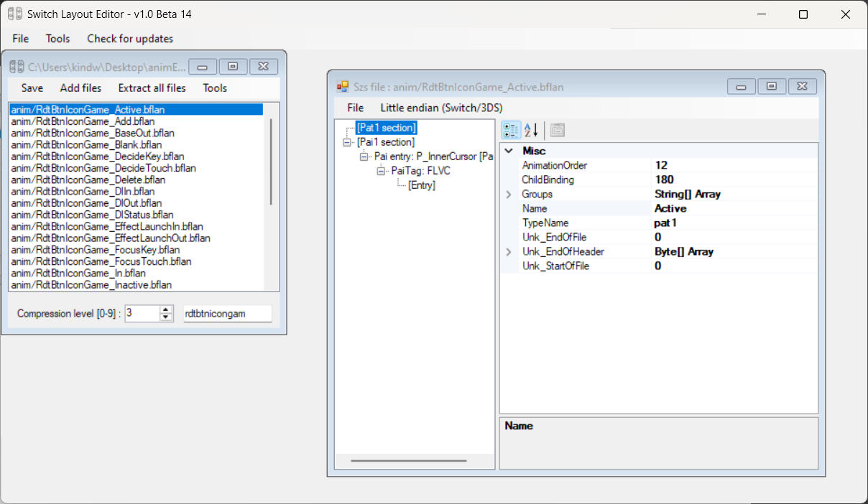Switch property grid to Categorized view
Viewport: 868px width, 504px height.
point(511,130)
